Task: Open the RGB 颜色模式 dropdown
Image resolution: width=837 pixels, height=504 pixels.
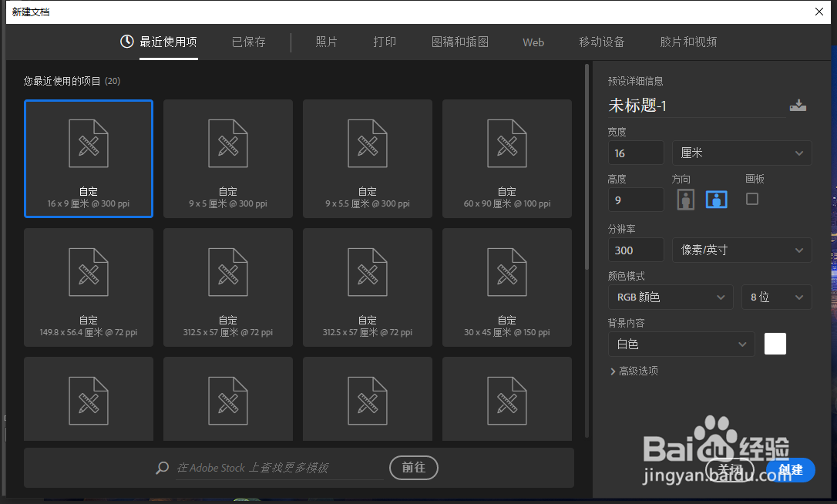Action: point(670,297)
